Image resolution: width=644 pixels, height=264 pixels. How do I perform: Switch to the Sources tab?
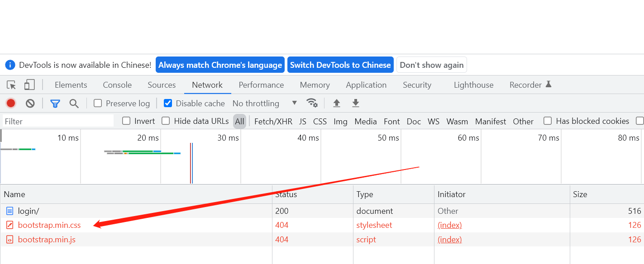162,85
